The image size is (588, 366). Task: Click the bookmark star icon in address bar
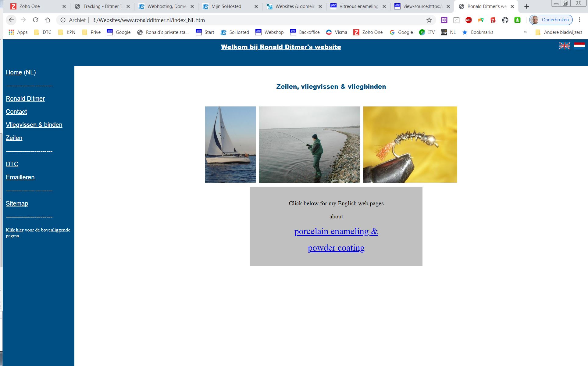429,20
